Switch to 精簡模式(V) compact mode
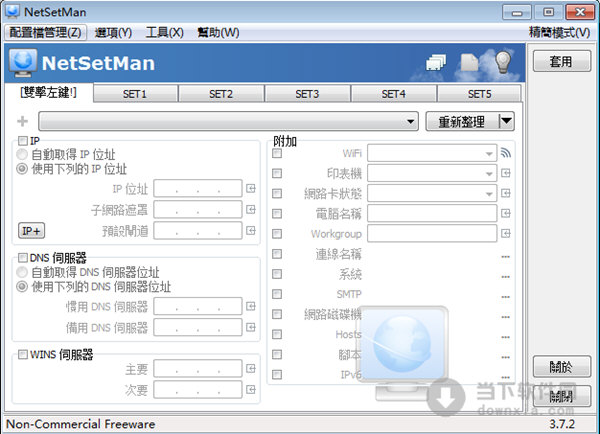 pos(559,33)
